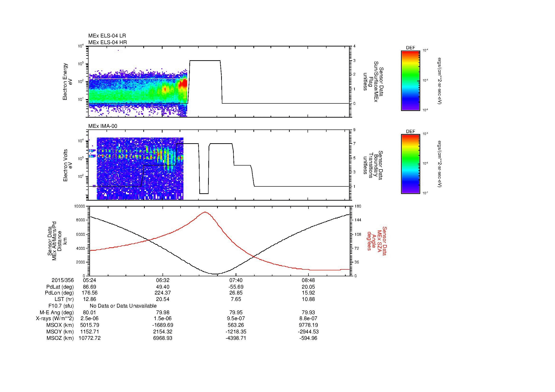
Task: Click the date label '2015/356'
Action: tap(63, 280)
